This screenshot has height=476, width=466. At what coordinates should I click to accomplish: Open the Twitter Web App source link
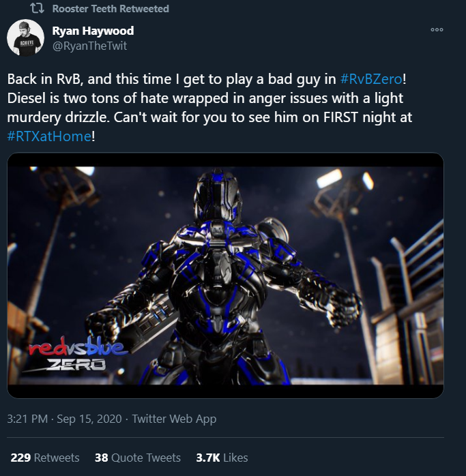tap(174, 419)
